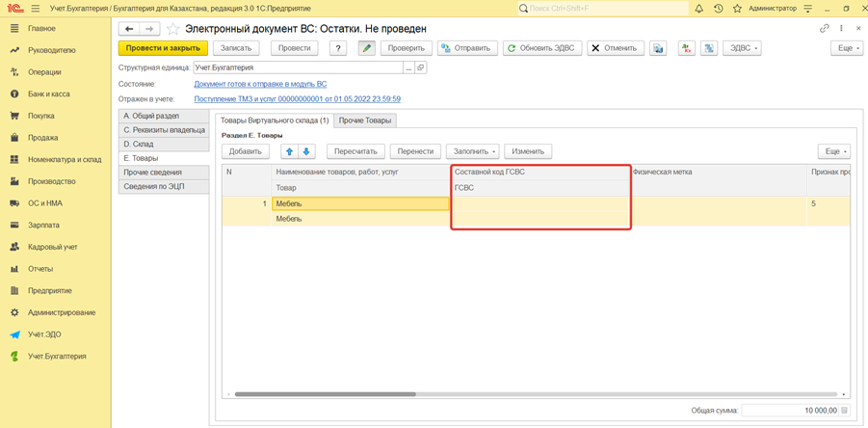
Task: Select the Мебель cell in first row
Action: click(360, 204)
